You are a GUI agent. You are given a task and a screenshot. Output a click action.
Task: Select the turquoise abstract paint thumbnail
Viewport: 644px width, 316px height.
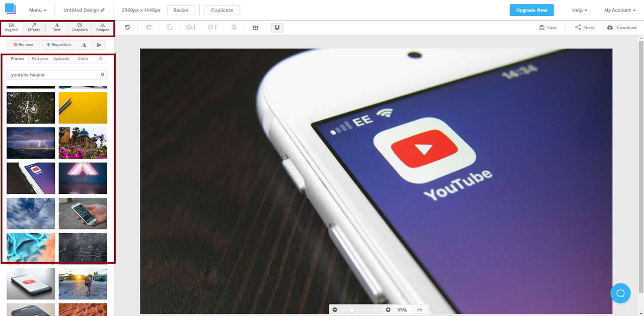pyautogui.click(x=31, y=248)
